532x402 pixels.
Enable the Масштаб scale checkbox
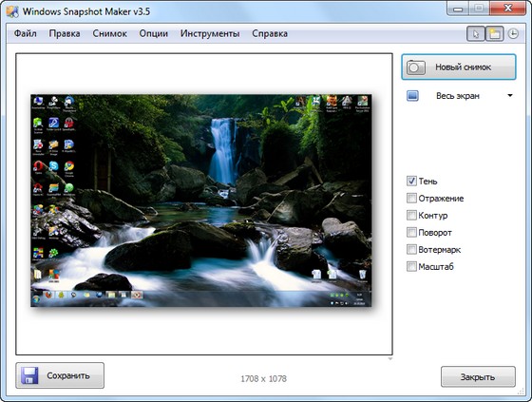(x=411, y=266)
